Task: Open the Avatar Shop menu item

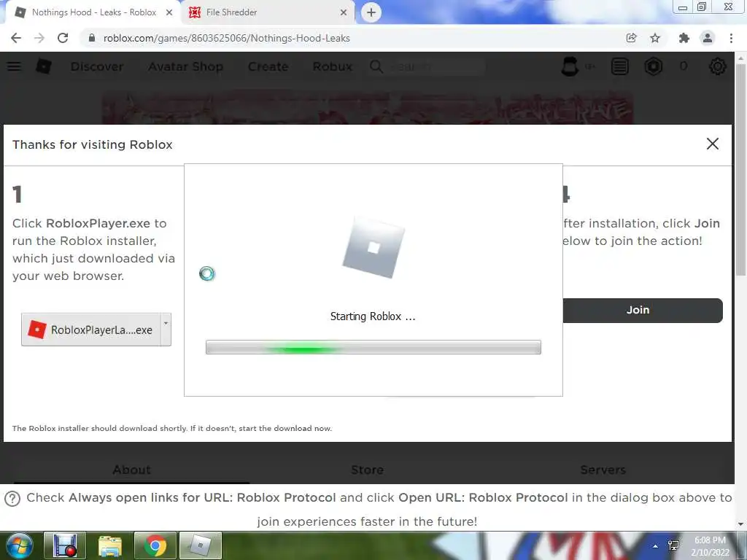Action: [185, 66]
